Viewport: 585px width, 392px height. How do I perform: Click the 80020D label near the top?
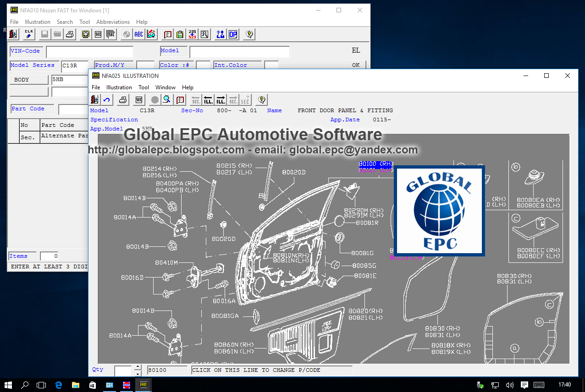tap(294, 172)
